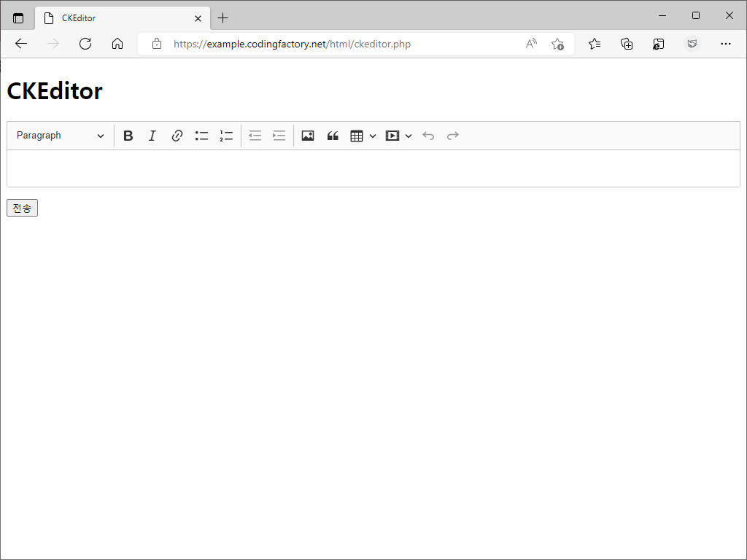Click the address bar URL
This screenshot has height=560, width=747.
point(292,44)
